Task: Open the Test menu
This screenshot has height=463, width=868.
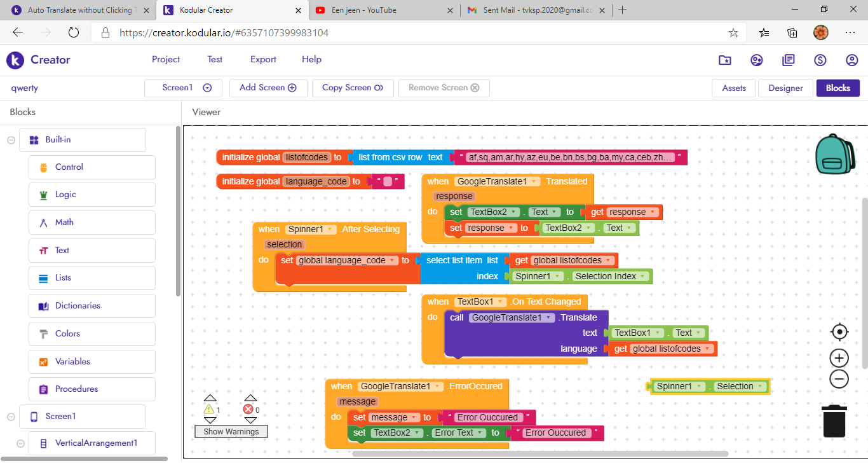Action: click(215, 59)
